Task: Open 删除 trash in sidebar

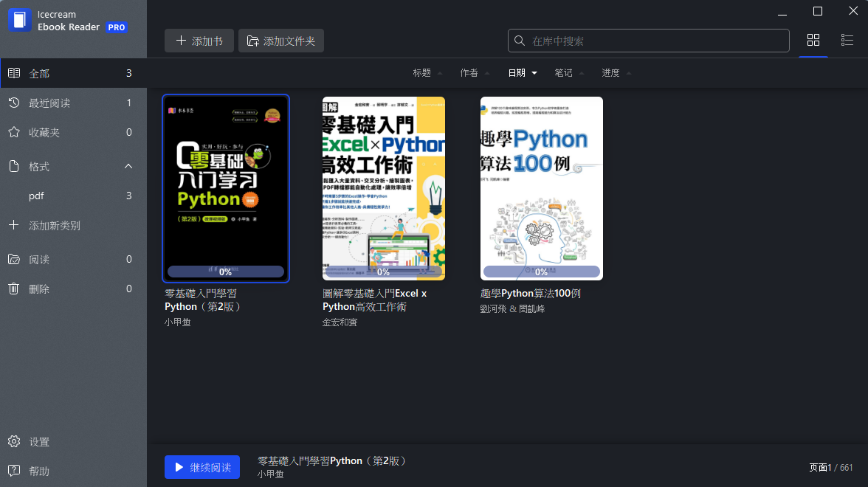Action: coord(74,289)
